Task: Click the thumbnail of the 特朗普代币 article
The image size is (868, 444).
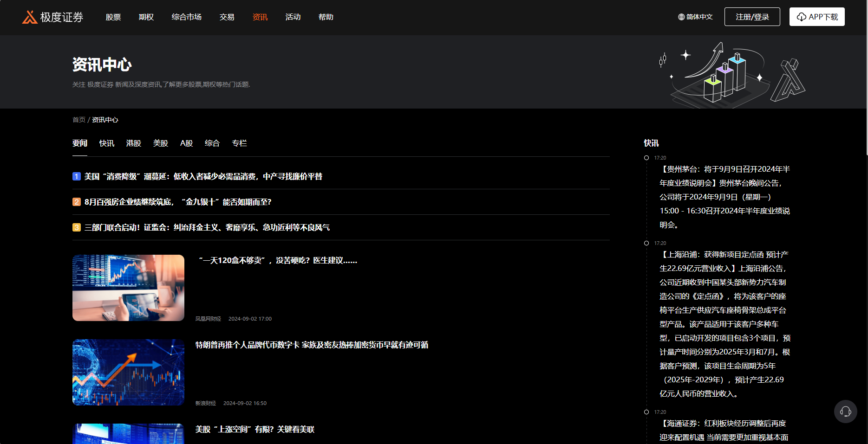Action: pos(128,372)
